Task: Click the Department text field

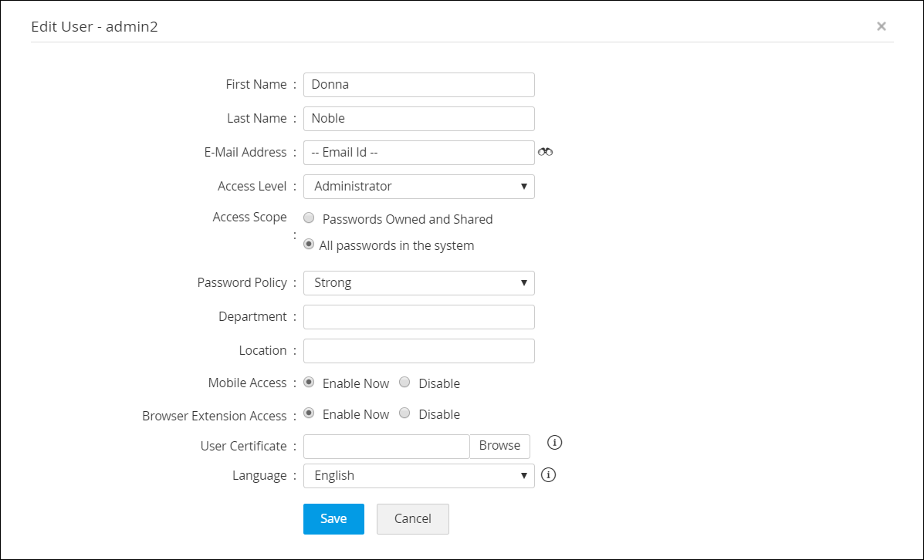Action: coord(418,317)
